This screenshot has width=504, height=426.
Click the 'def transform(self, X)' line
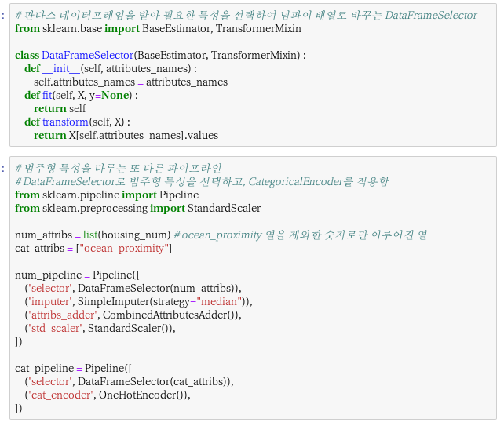click(77, 122)
